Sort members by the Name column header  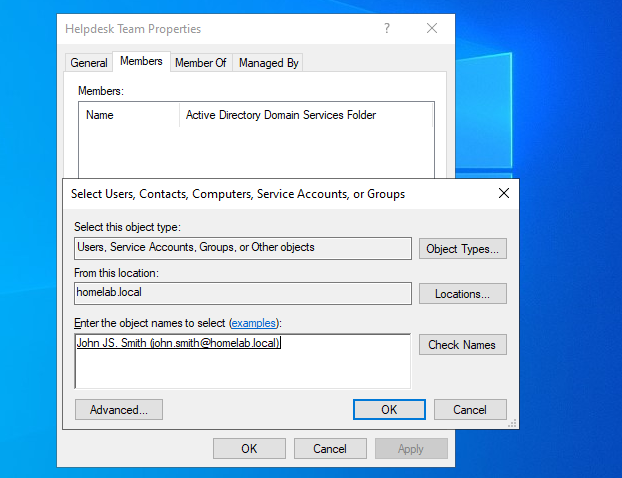129,115
